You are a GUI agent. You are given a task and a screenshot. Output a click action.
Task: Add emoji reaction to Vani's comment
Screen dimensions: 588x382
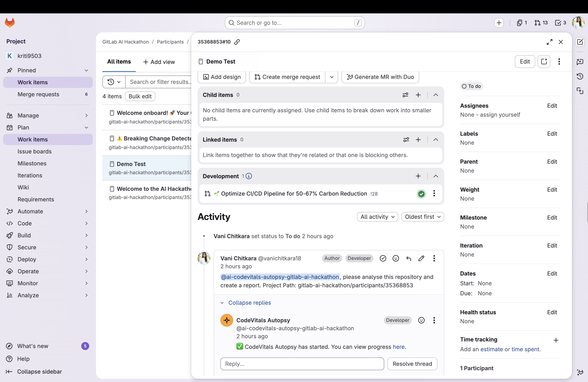pyautogui.click(x=396, y=258)
